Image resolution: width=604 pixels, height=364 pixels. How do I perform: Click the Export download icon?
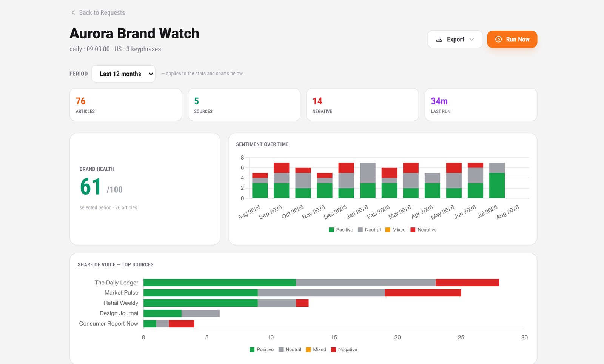coord(439,39)
